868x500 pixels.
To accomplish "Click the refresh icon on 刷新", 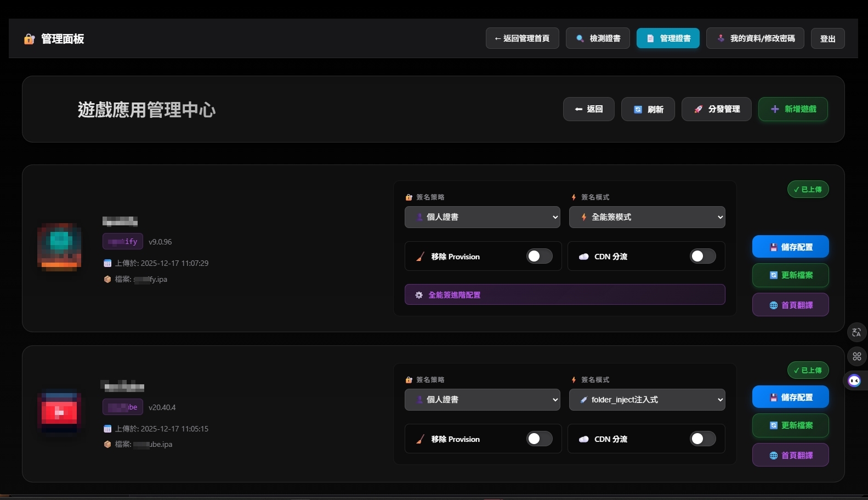I will (x=638, y=109).
